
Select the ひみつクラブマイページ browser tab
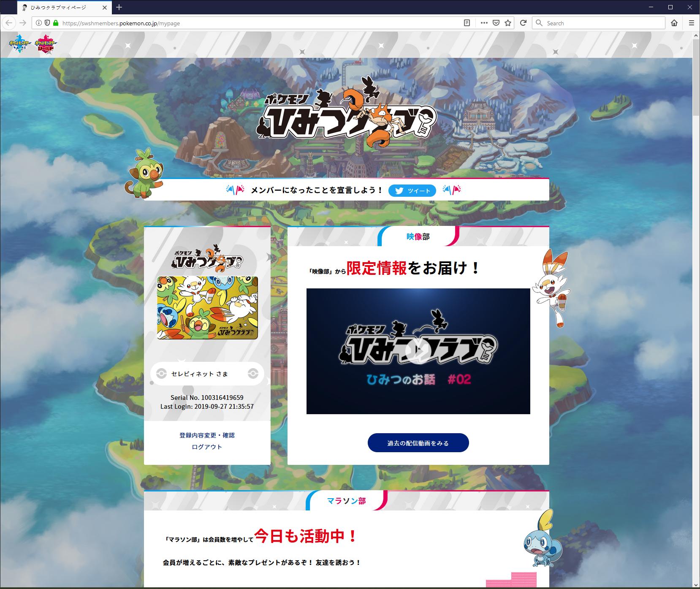[63, 7]
